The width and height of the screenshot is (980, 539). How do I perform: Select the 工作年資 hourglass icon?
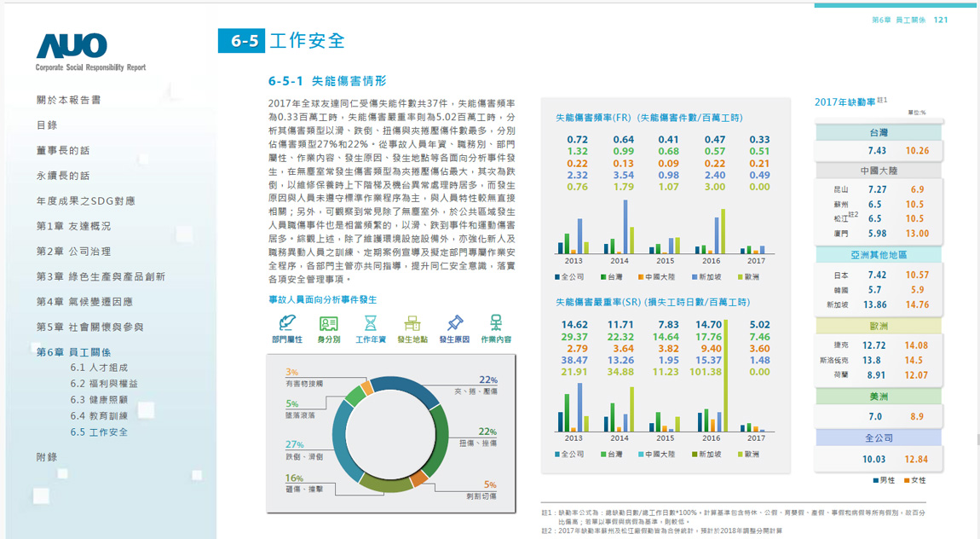370,323
